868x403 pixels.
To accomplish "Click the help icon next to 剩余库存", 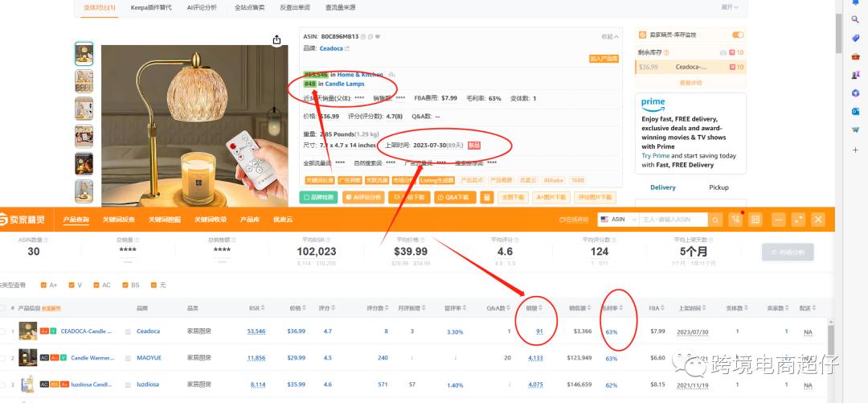I will [666, 52].
